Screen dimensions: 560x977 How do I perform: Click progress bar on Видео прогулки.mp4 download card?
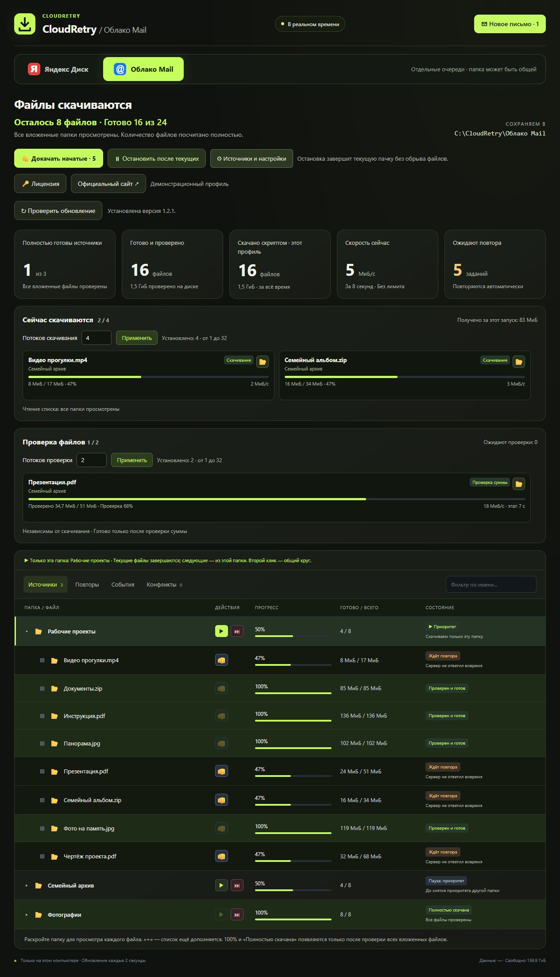coord(148,377)
